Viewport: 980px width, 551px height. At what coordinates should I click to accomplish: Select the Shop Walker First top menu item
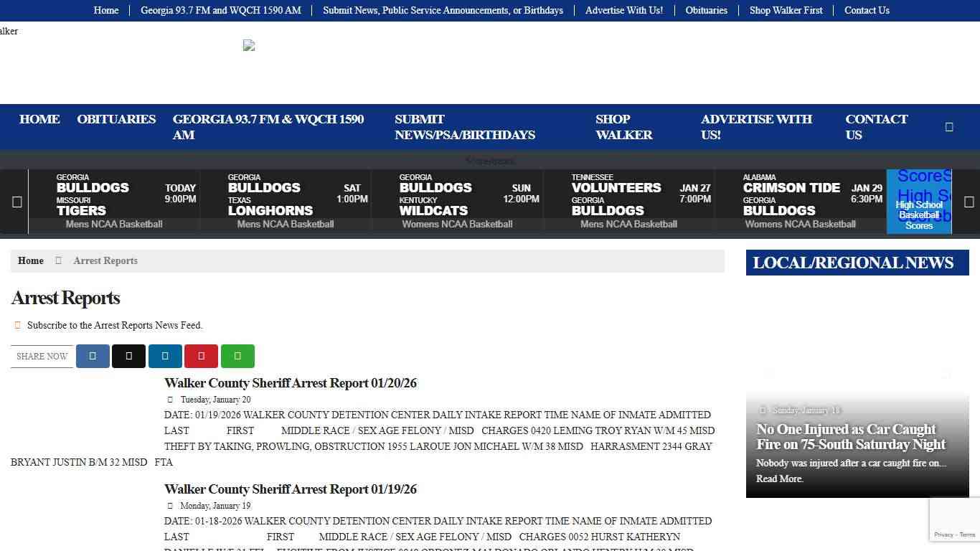coord(786,10)
